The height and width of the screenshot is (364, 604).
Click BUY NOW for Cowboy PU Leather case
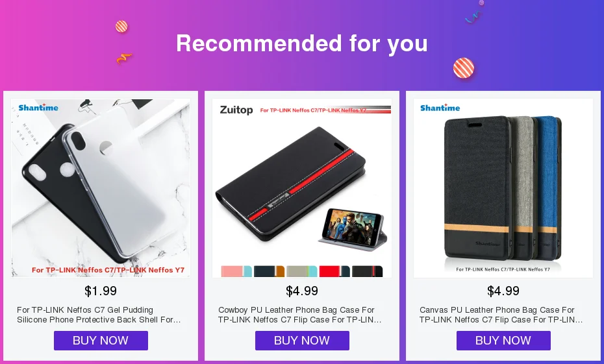(302, 341)
